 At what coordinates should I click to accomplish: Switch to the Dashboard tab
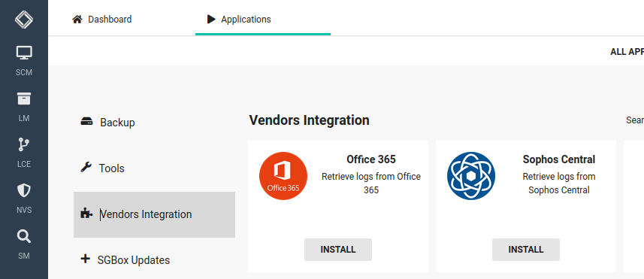coord(102,20)
